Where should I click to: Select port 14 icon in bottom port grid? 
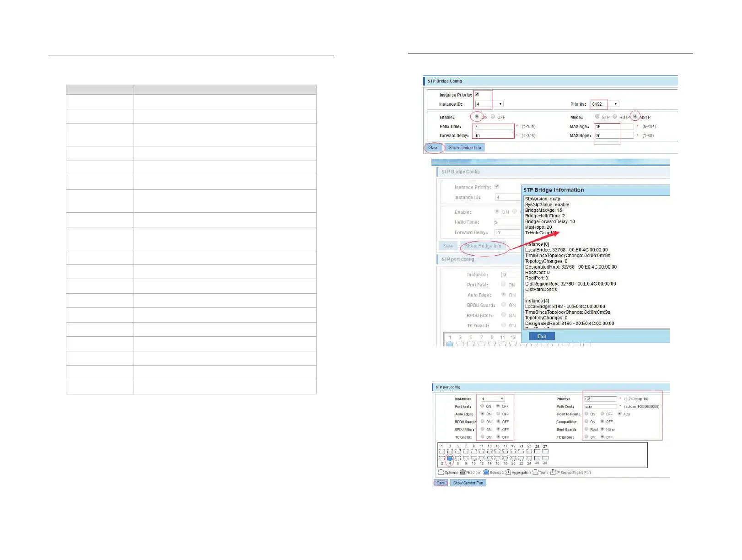coord(489,458)
